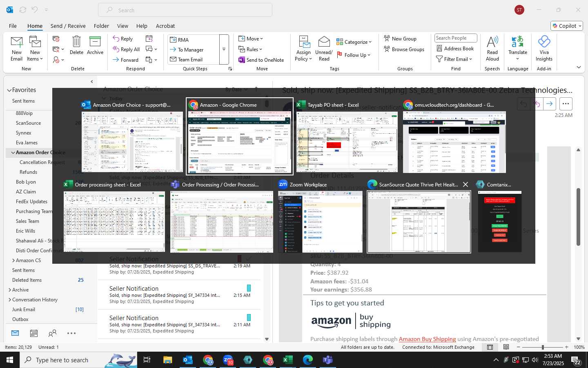Screen dimensions: 588x368
Task: Toggle Unread/Read status
Action: click(324, 49)
